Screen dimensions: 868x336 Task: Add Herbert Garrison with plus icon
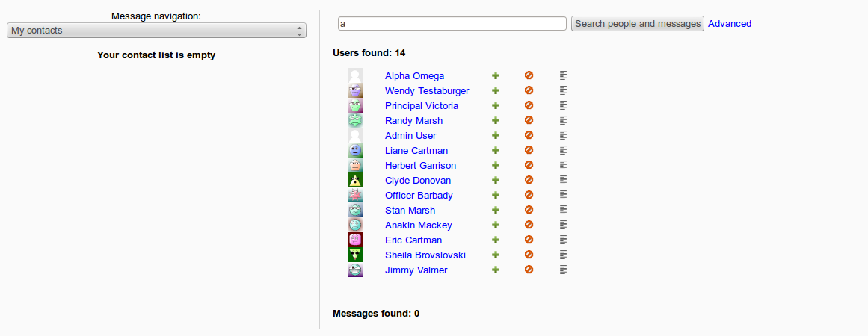pyautogui.click(x=496, y=165)
